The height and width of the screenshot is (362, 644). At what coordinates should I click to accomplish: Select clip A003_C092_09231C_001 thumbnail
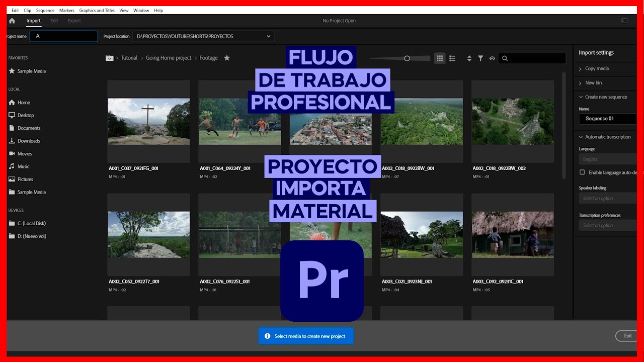pos(513,235)
